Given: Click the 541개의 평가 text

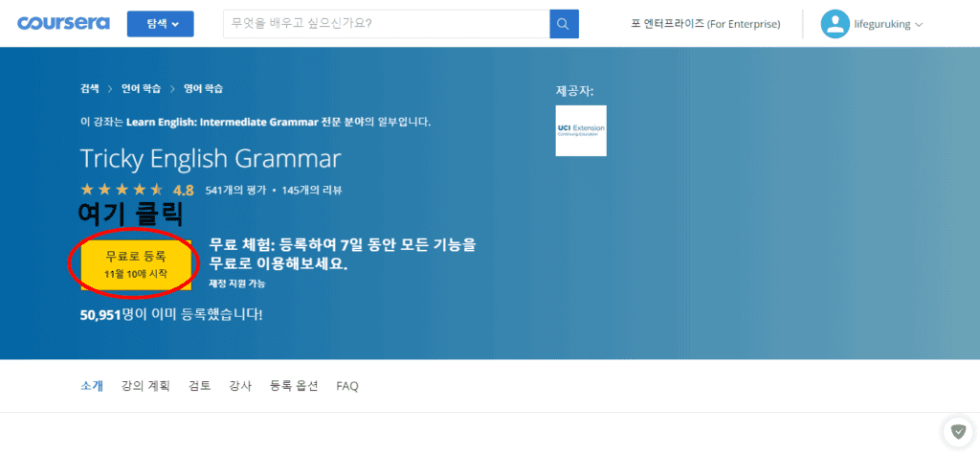Looking at the screenshot, I should 235,190.
